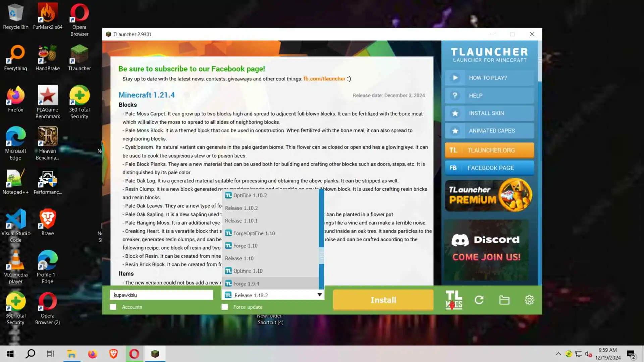Enable the Accounts checkbox
644x362 pixels.
click(113, 307)
